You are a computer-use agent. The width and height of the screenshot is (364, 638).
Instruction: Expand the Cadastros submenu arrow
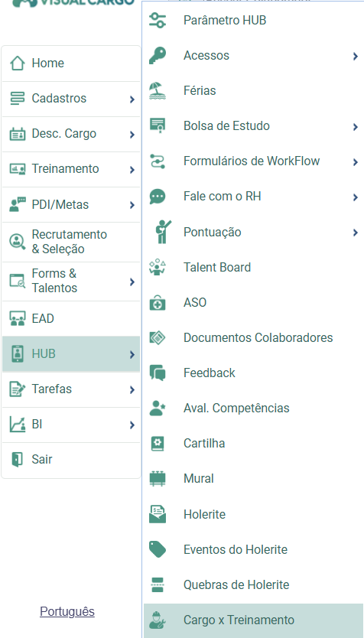[132, 99]
